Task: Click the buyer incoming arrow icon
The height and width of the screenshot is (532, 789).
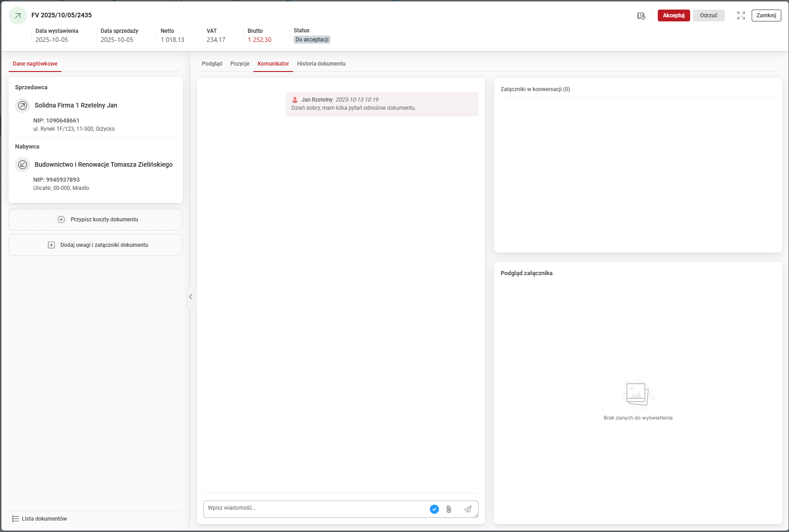Action: [22, 164]
